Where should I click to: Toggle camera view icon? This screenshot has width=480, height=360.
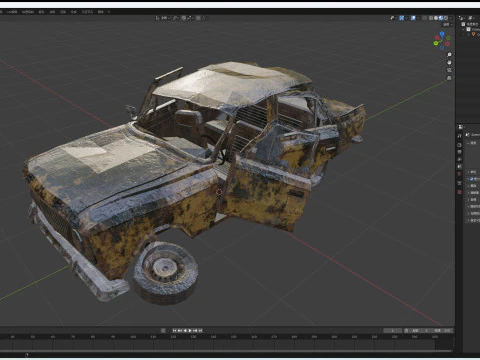(x=449, y=70)
